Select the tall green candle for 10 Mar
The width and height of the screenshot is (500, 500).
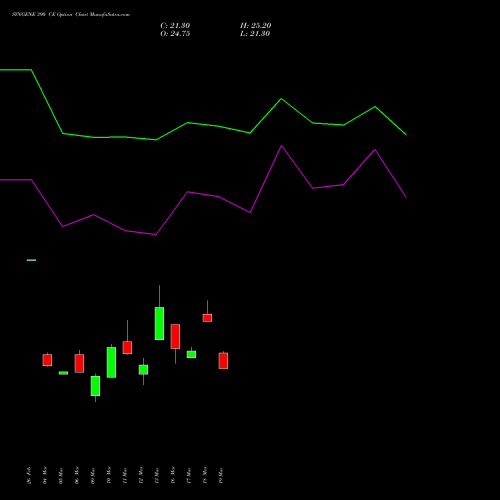(x=111, y=362)
